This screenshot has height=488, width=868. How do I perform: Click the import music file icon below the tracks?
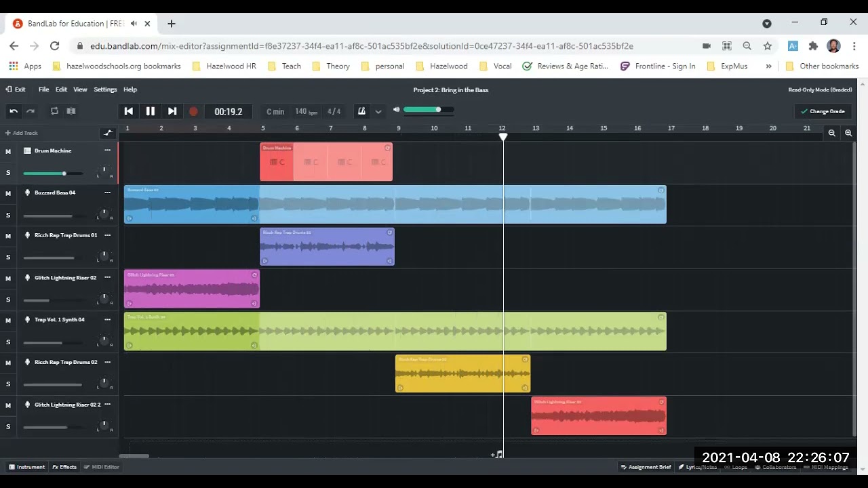click(497, 454)
